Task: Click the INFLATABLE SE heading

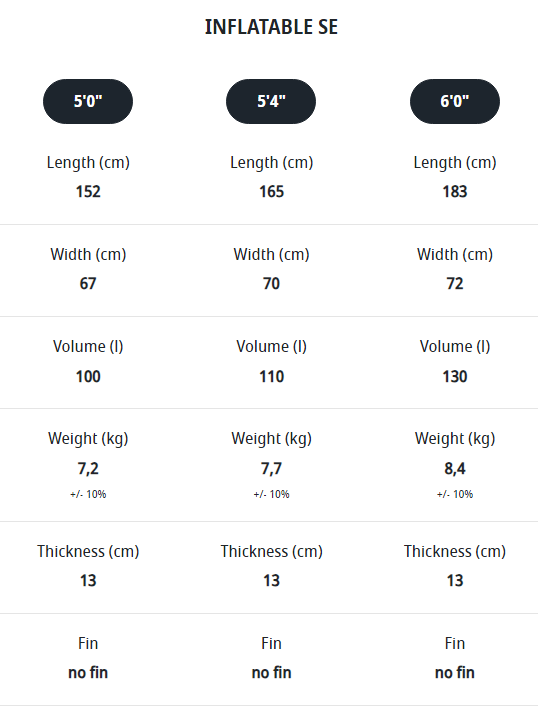Action: (271, 27)
